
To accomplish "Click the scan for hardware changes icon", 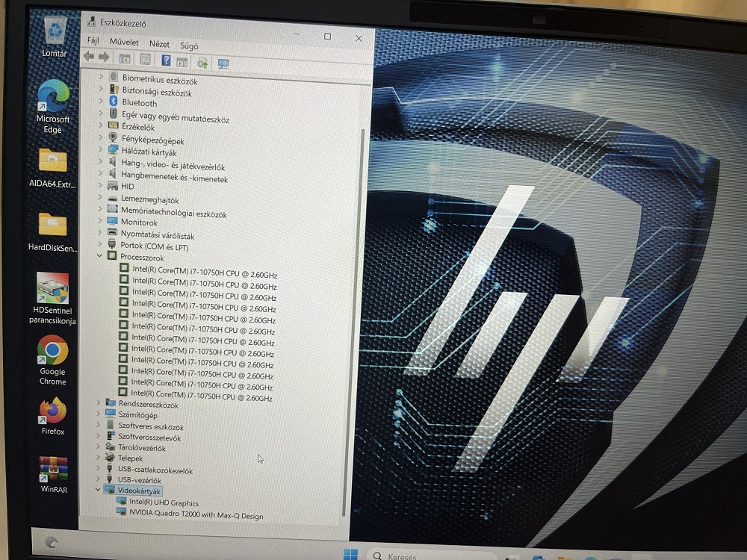I will coord(223,63).
